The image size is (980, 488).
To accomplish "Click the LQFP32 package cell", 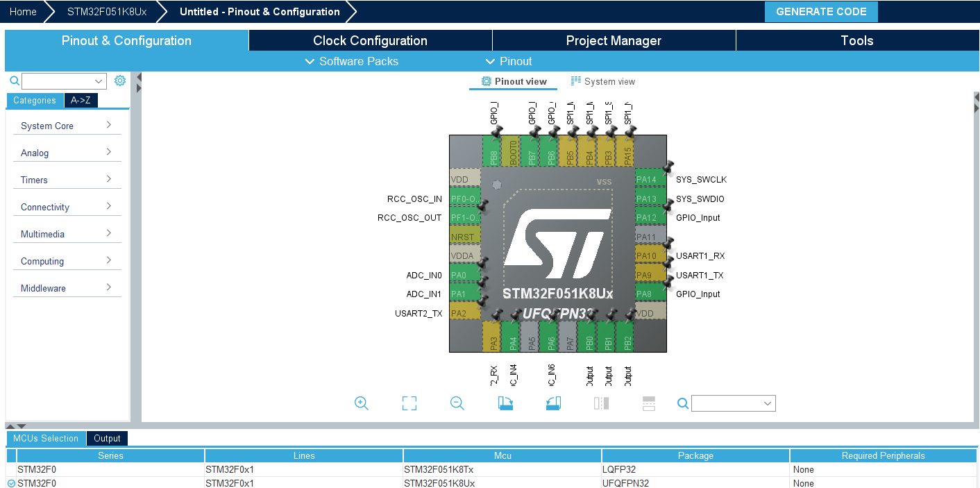I will 695,469.
